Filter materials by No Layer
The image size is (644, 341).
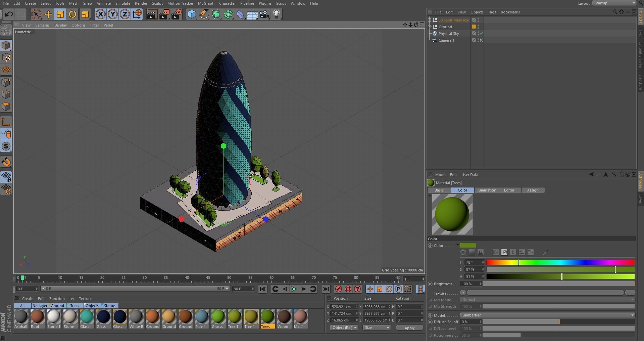(40, 306)
